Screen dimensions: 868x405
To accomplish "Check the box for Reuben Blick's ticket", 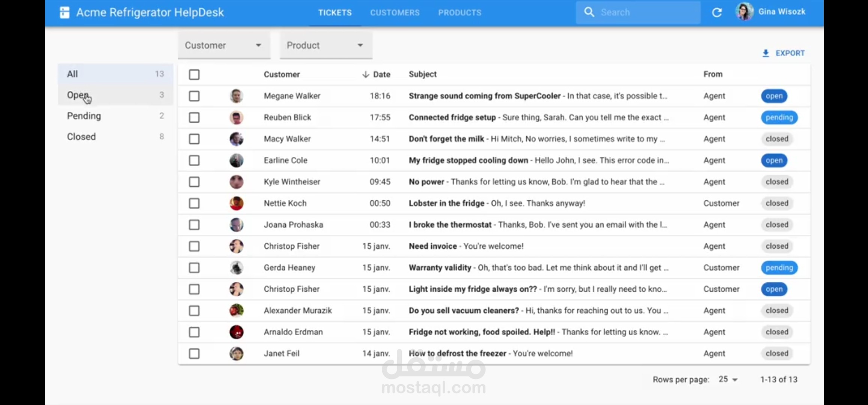I will 194,118.
